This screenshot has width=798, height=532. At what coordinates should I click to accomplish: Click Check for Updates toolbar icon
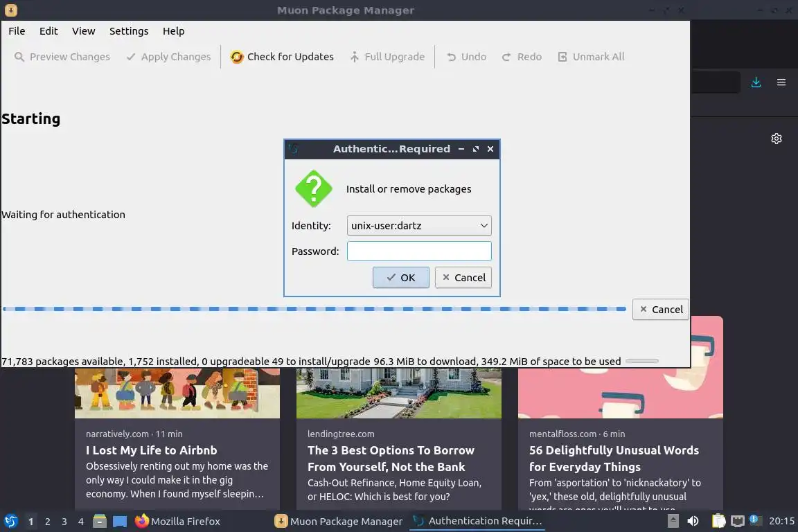click(237, 57)
